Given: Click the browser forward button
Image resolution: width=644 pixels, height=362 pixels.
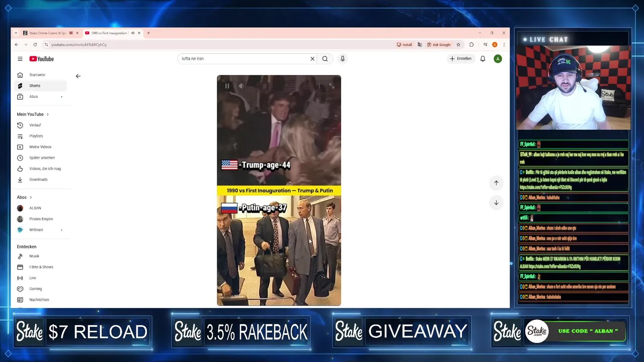Looking at the screenshot, I should 25,45.
